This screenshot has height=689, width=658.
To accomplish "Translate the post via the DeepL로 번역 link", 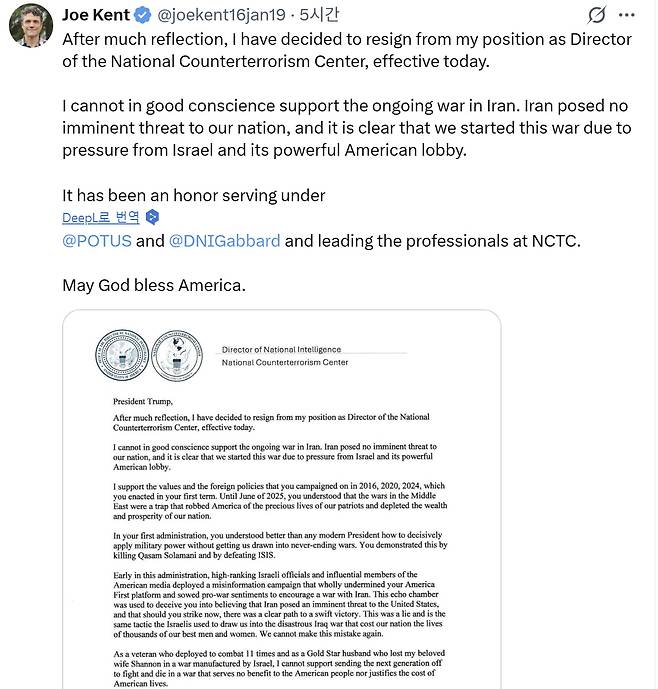I will point(100,217).
